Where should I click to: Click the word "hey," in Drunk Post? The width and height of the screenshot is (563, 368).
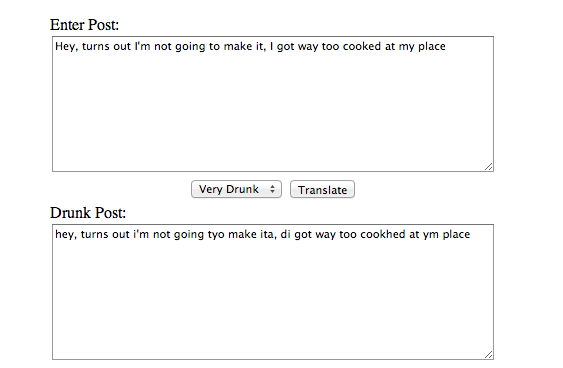coord(66,235)
